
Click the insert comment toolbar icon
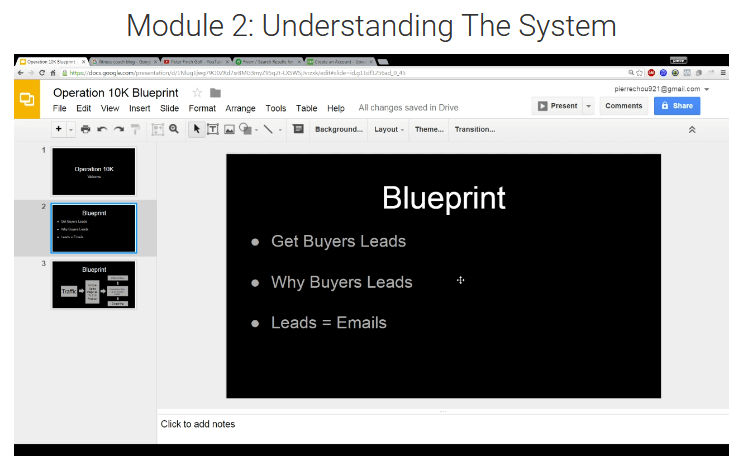click(298, 129)
